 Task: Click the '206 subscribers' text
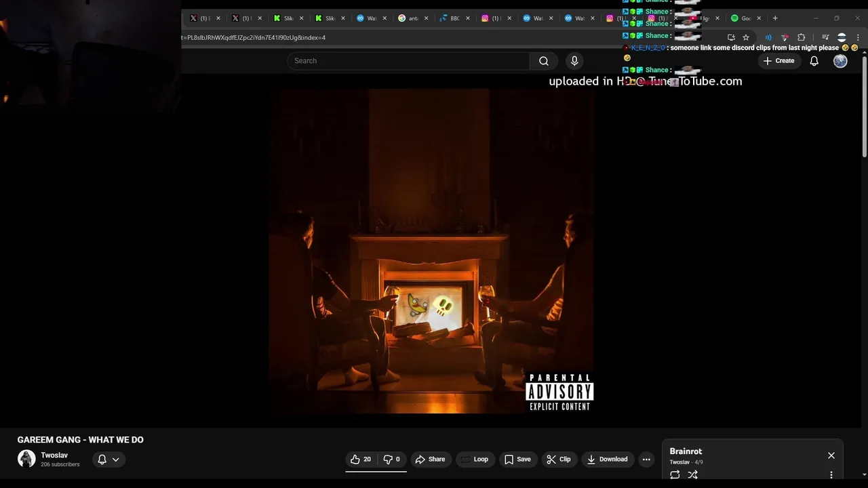click(x=60, y=465)
